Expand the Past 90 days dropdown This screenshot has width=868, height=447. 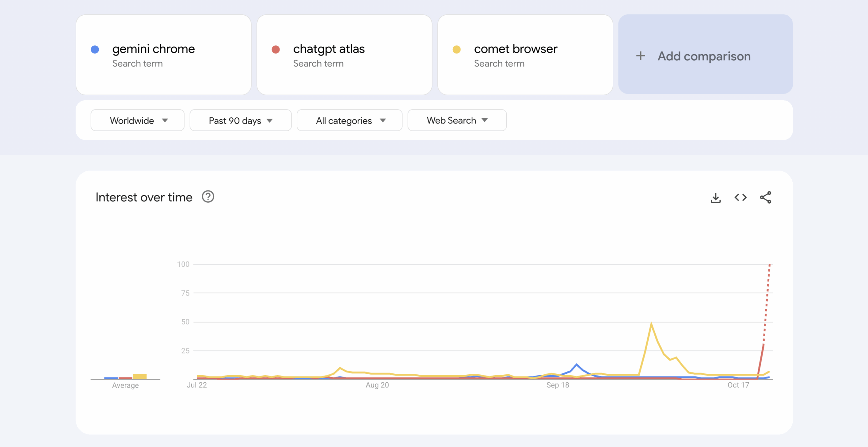(x=240, y=120)
